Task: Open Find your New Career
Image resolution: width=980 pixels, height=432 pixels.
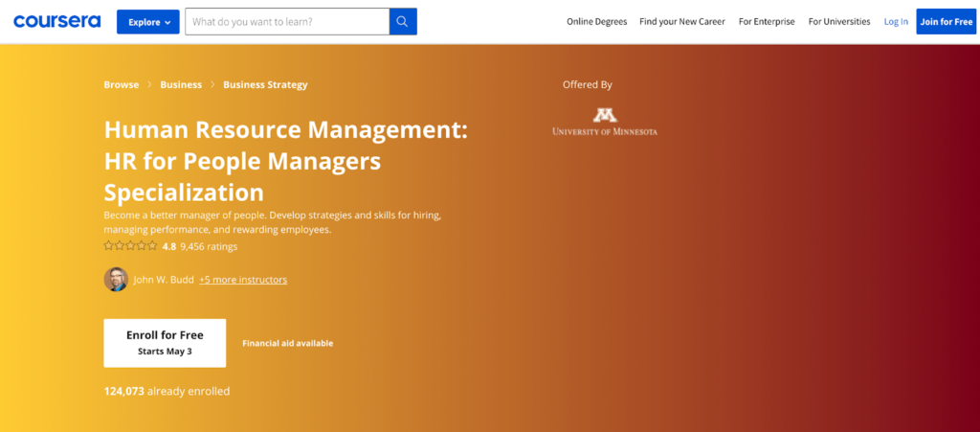Action: pyautogui.click(x=682, y=21)
